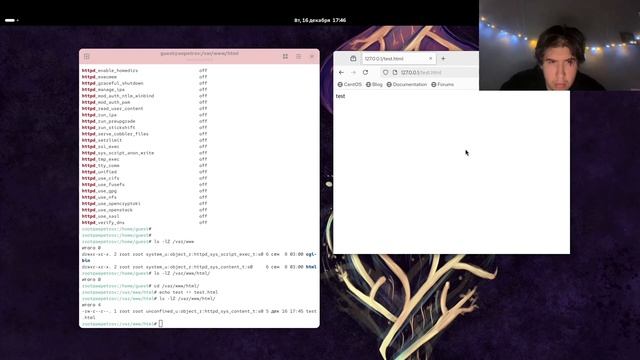The height and width of the screenshot is (360, 640).
Task: Open new terminal tab icon in terminal header
Action: tap(87, 56)
